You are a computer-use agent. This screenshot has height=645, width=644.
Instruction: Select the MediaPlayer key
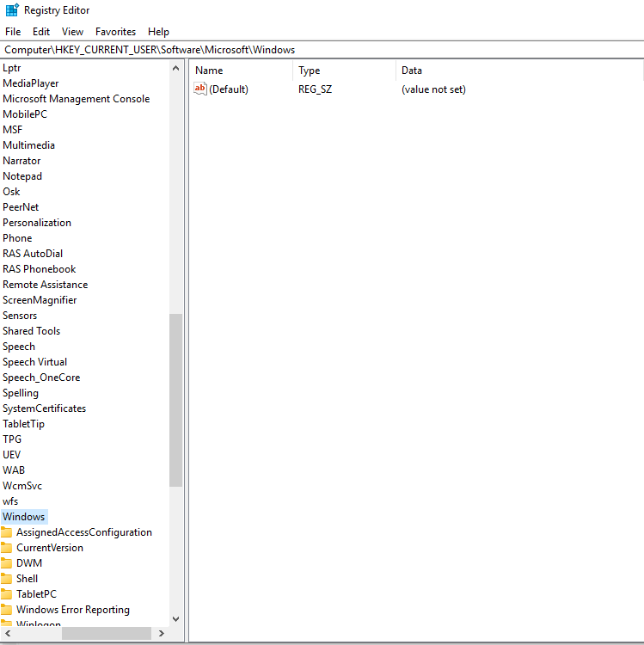(x=31, y=83)
